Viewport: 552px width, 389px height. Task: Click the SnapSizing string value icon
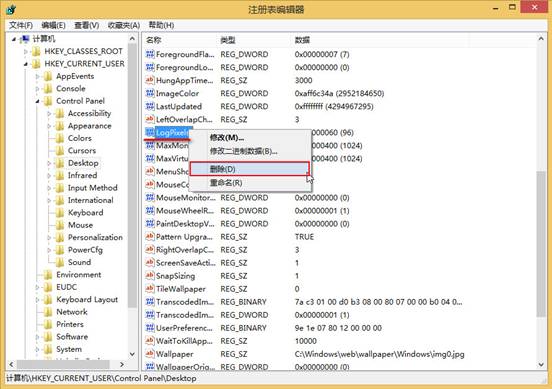pos(150,276)
